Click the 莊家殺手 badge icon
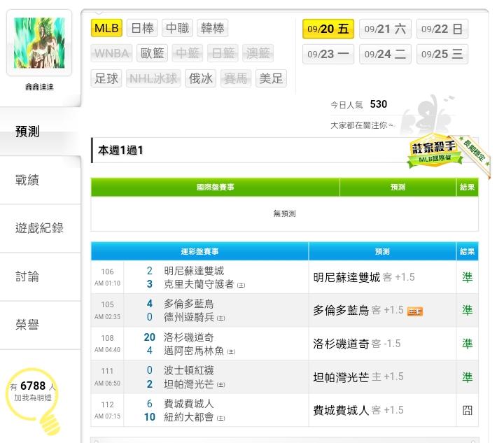 (434, 151)
